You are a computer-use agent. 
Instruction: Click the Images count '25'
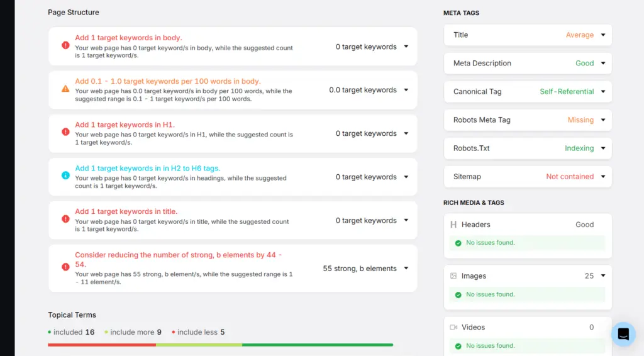589,276
